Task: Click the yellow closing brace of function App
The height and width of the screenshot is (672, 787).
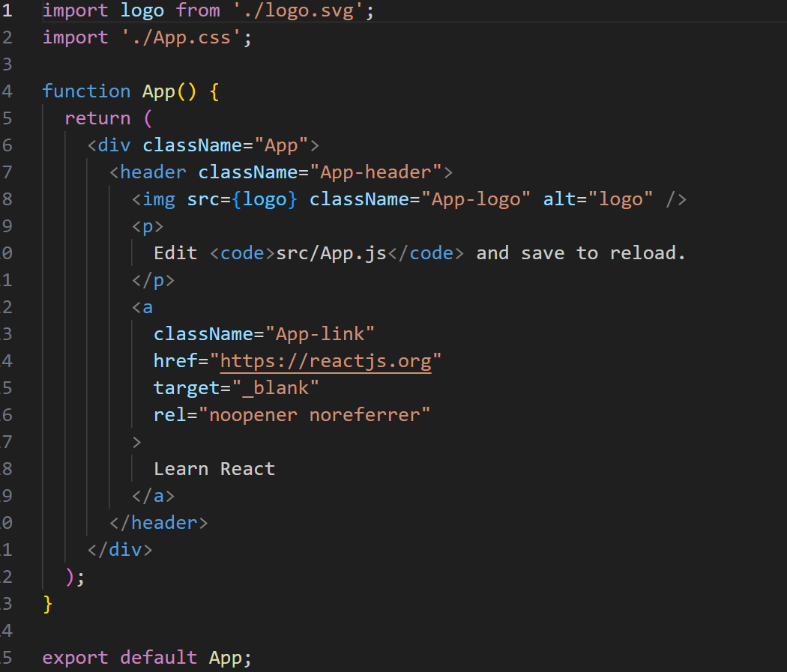Action: pyautogui.click(x=48, y=605)
